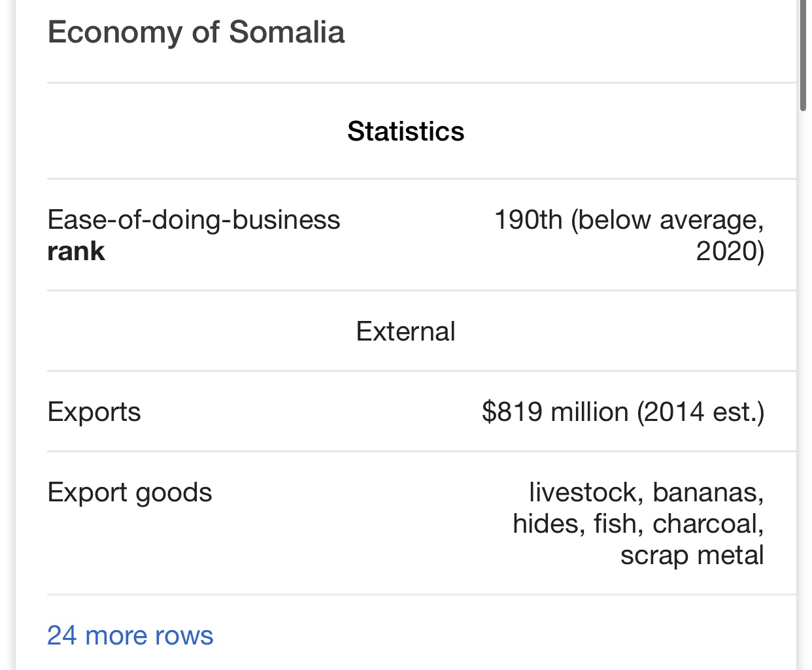
Task: Click the 'livestock, bananas' text line
Action: coord(647,492)
